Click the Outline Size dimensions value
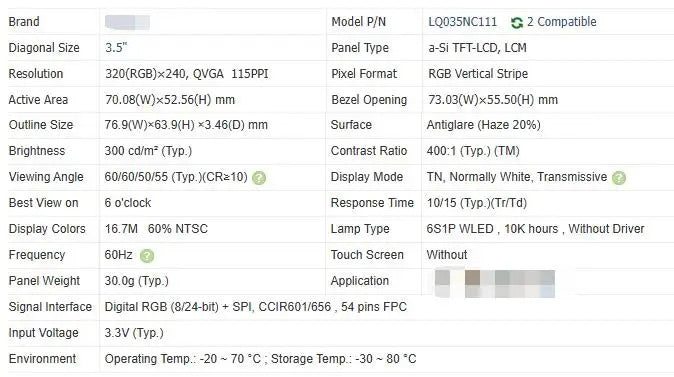This screenshot has height=377, width=674. 186,125
